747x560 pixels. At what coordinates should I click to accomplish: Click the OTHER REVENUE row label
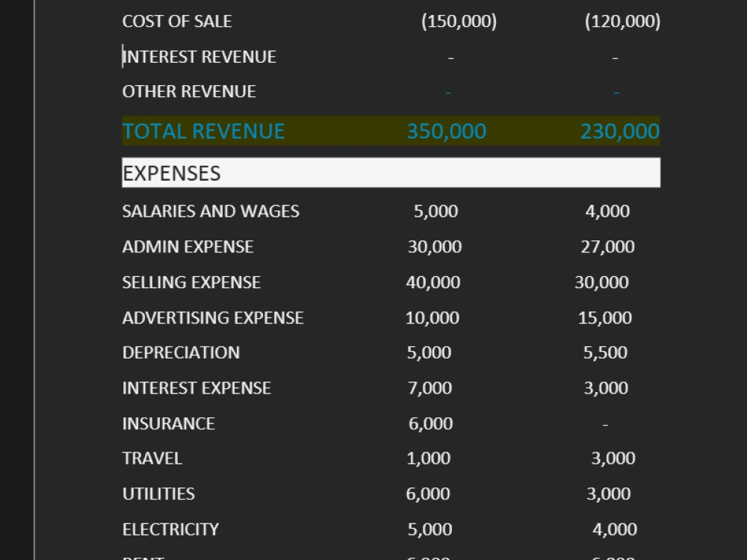coord(189,91)
